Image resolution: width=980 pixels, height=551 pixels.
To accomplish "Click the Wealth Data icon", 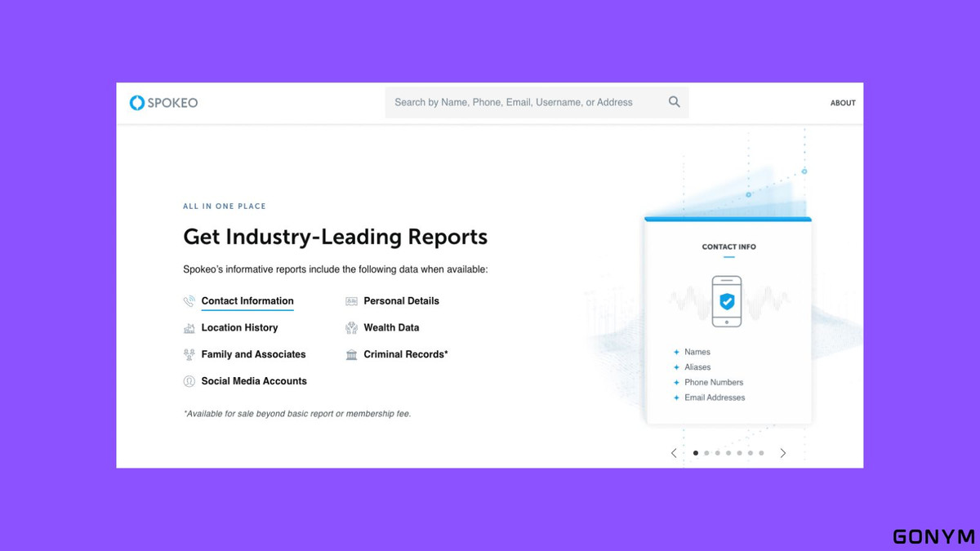I will coord(351,328).
